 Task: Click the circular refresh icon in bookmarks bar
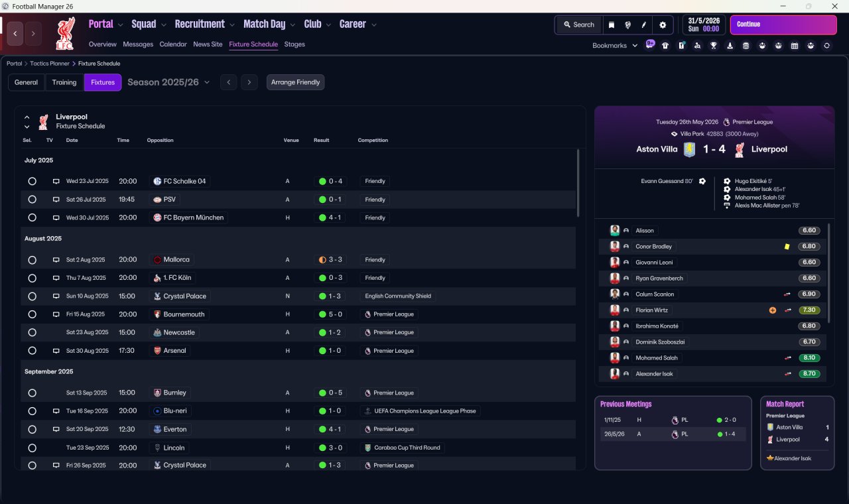pyautogui.click(x=826, y=46)
